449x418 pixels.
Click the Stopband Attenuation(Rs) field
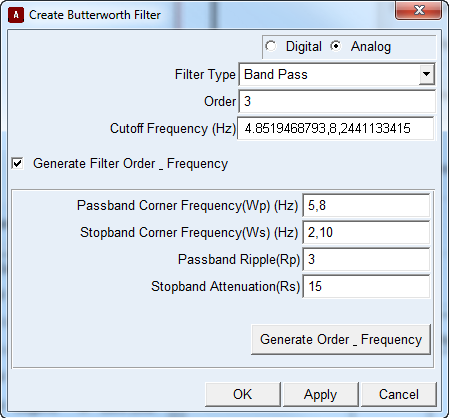click(366, 287)
